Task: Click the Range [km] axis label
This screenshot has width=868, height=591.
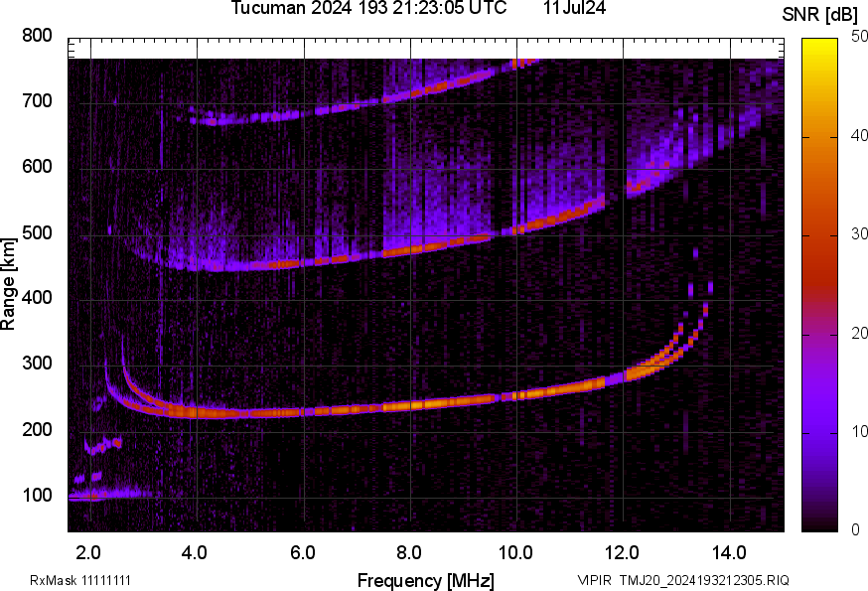Action: coord(9,284)
